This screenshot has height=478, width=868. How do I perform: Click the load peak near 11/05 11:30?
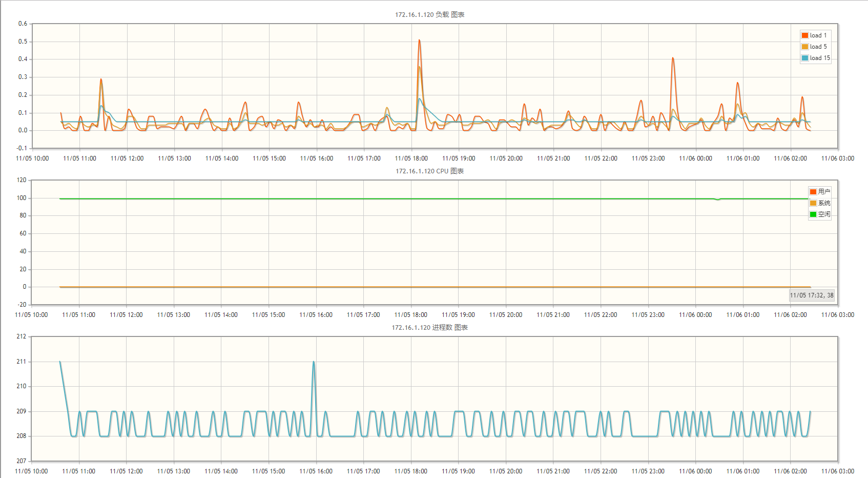click(x=101, y=79)
